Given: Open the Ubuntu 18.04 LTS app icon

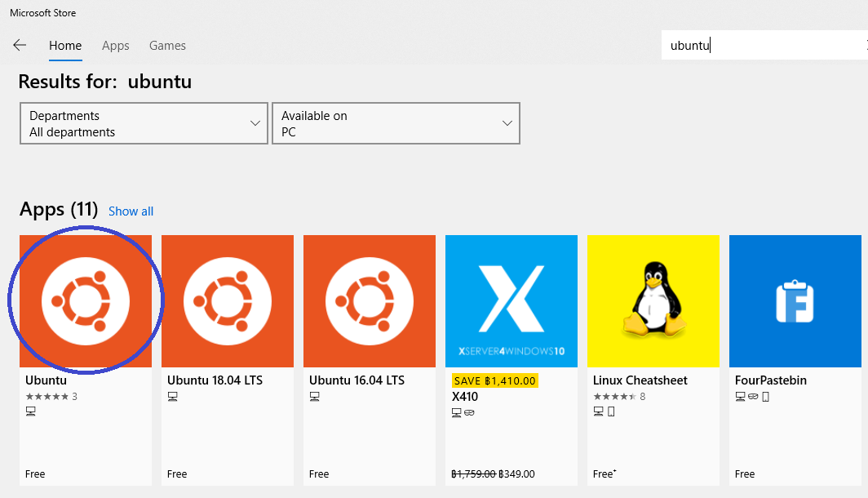Looking at the screenshot, I should pyautogui.click(x=228, y=301).
